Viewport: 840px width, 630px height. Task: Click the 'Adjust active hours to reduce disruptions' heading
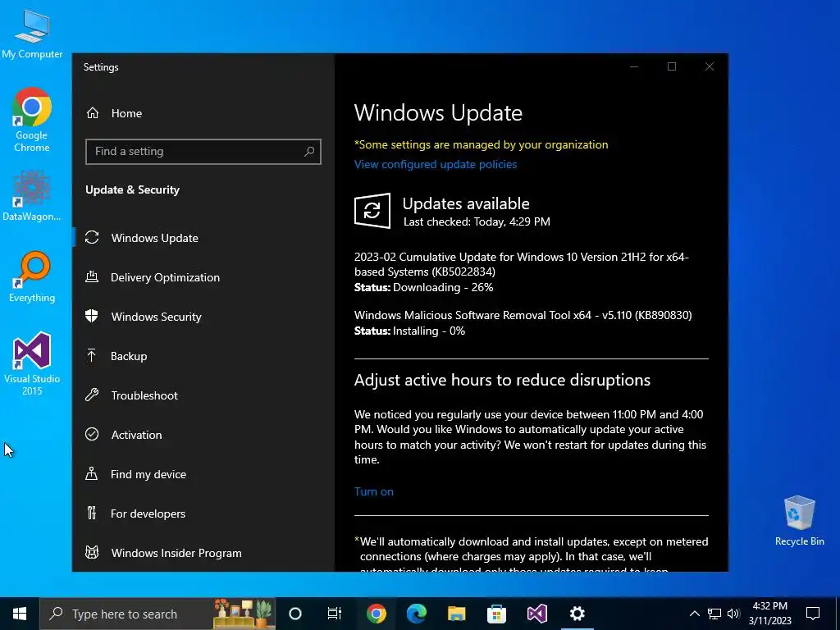pyautogui.click(x=502, y=380)
